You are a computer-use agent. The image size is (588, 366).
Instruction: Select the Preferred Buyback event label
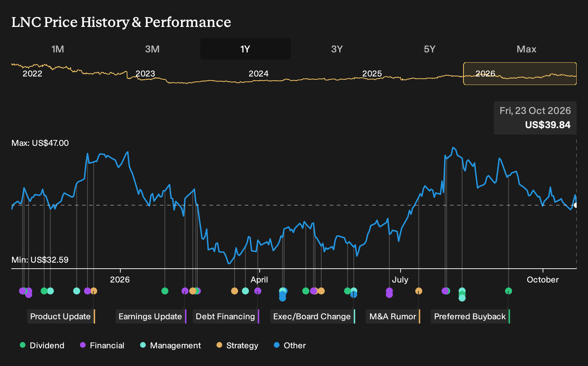pos(470,316)
